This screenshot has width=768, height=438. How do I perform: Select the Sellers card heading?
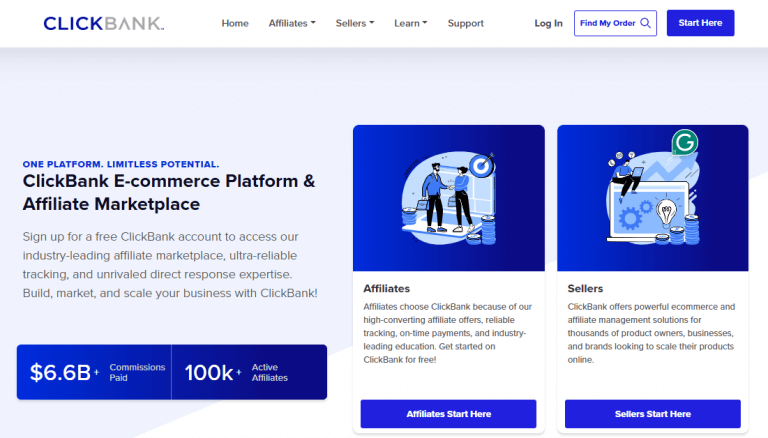tap(585, 289)
